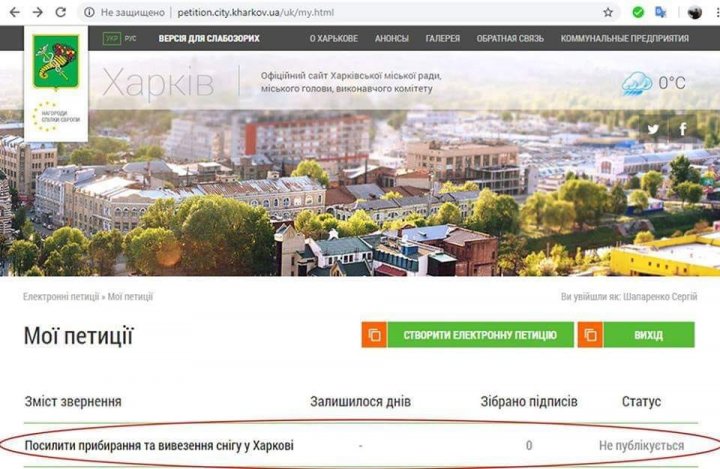Open the Анонсы menu item
The height and width of the screenshot is (469, 720).
click(392, 39)
